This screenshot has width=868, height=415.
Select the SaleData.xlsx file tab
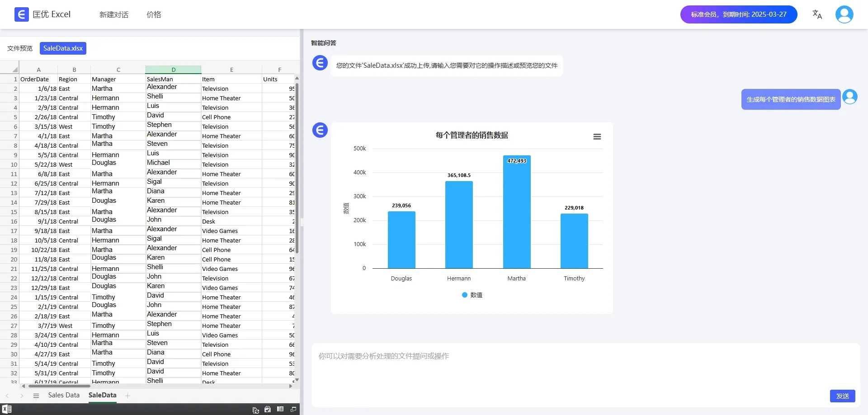(x=63, y=48)
